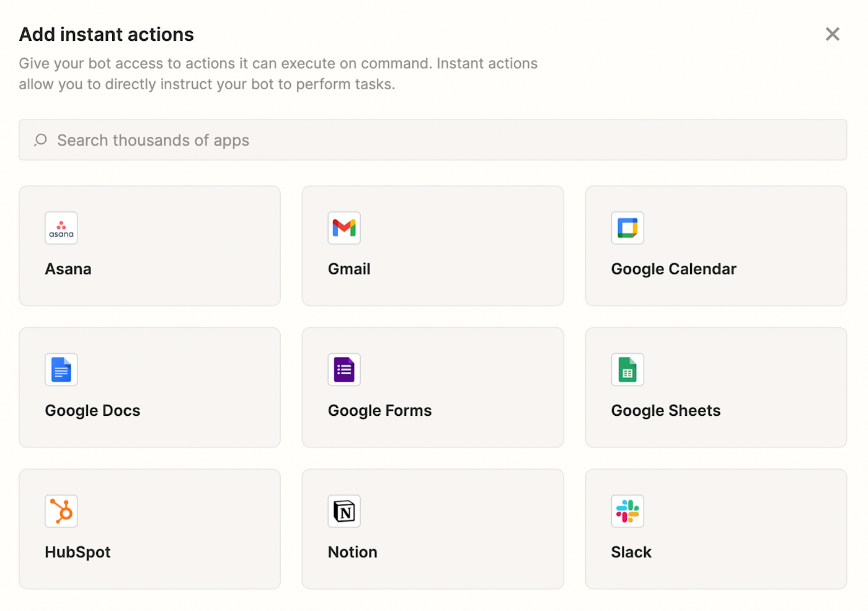Pick the Google Sheets label
This screenshot has height=611, width=868.
[x=665, y=411]
